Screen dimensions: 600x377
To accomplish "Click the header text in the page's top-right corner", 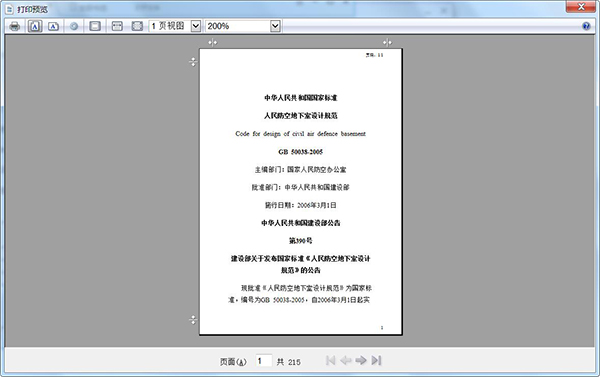I will click(374, 55).
